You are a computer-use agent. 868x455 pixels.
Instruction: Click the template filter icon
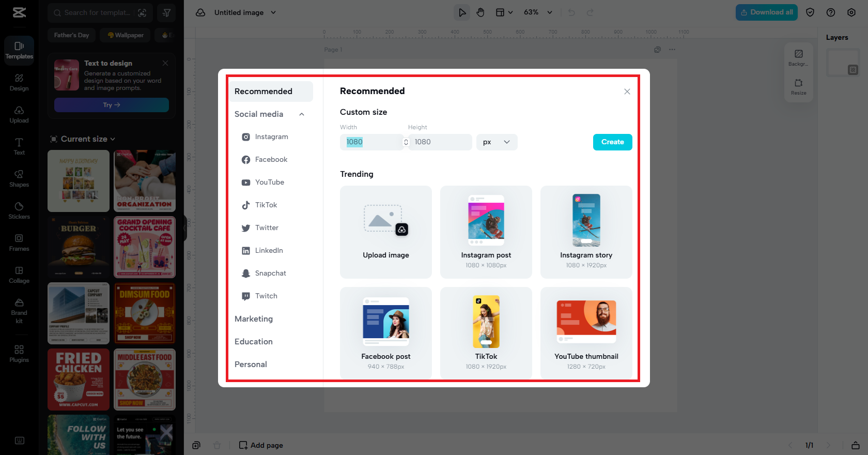tap(166, 12)
